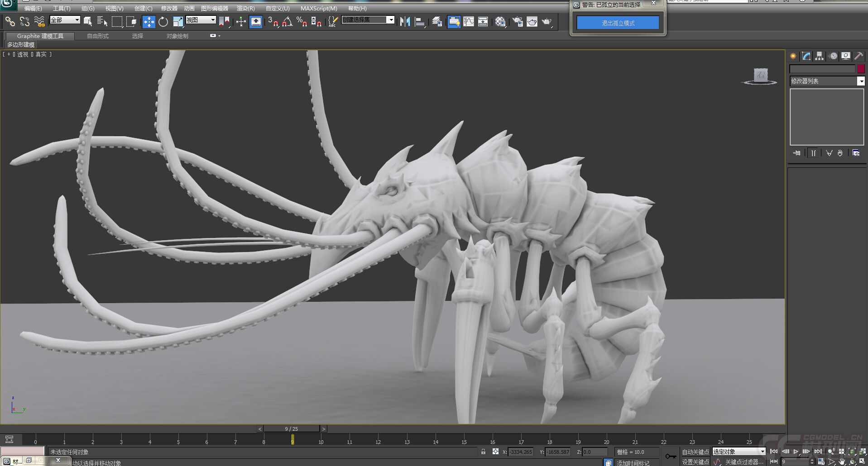Click the X coordinate input field
Screen dimensions: 868x466
tap(520, 452)
